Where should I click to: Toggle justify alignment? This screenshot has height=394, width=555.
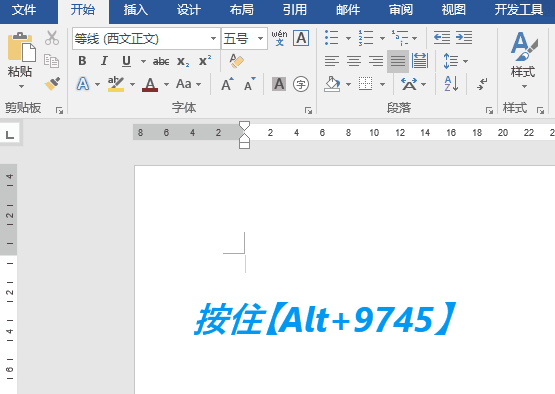click(x=398, y=61)
